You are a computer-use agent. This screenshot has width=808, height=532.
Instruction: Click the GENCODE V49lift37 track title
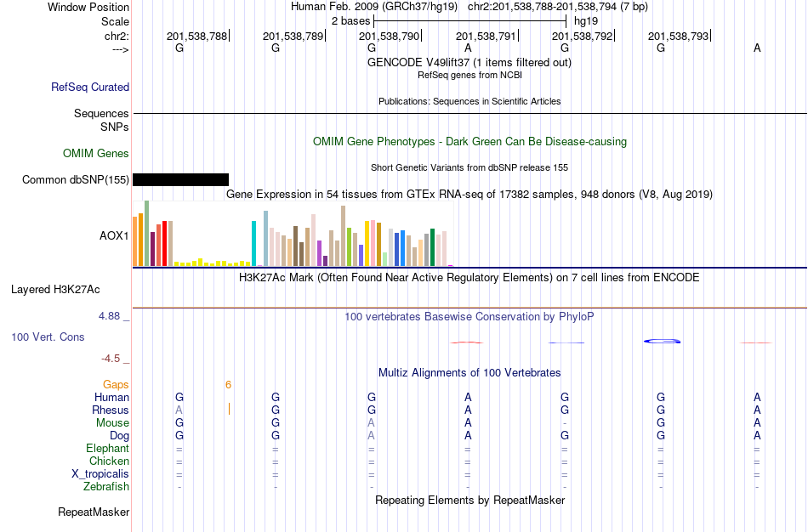[x=469, y=62]
